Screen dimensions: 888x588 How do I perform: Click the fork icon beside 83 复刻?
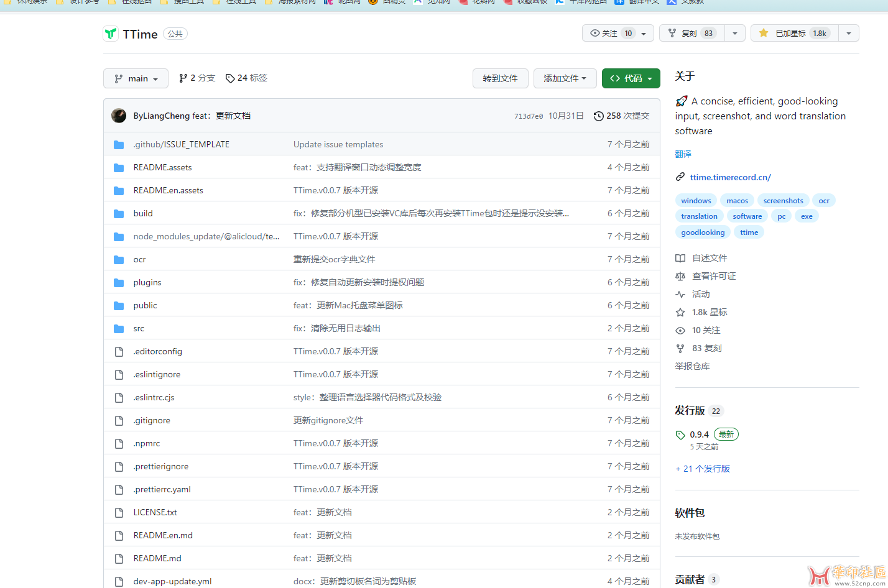680,348
